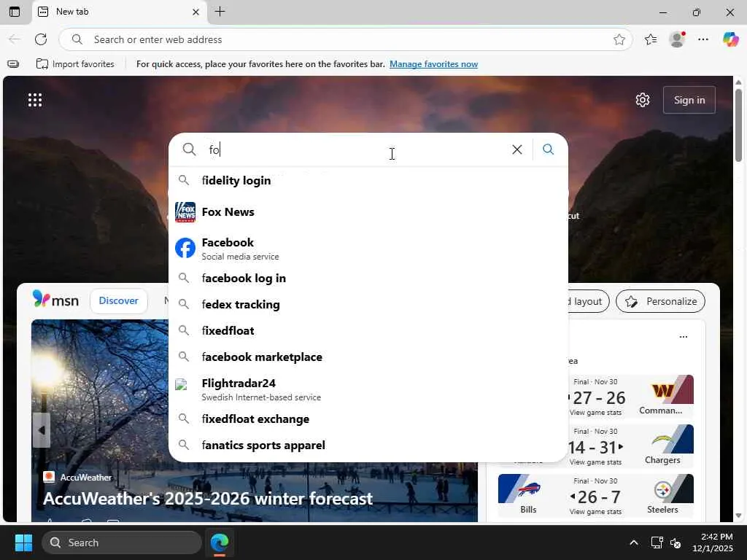Select fixedfloat exchange suggestion
The image size is (747, 560).
(x=368, y=419)
